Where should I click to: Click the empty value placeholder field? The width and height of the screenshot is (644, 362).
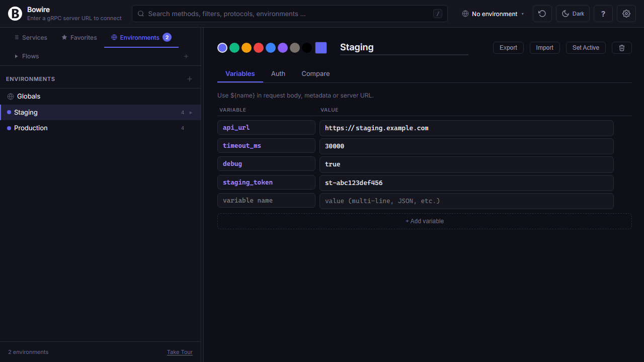pos(466,201)
